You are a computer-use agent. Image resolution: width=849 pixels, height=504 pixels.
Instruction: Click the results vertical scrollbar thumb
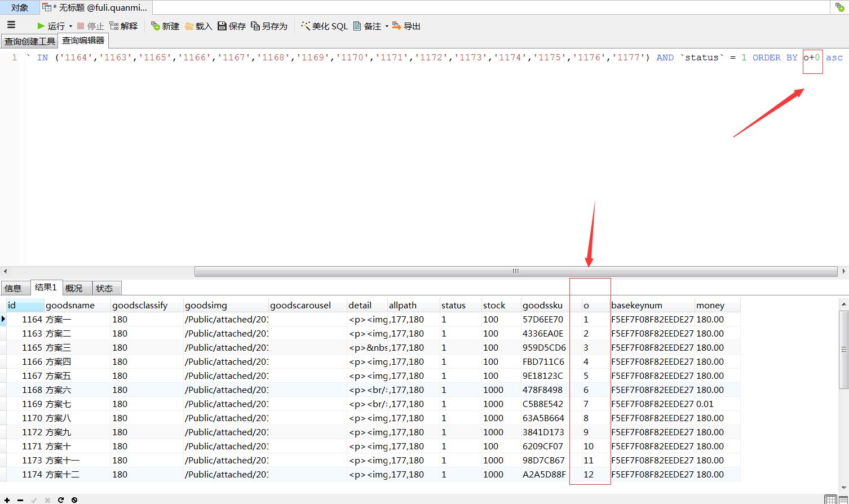pos(844,350)
